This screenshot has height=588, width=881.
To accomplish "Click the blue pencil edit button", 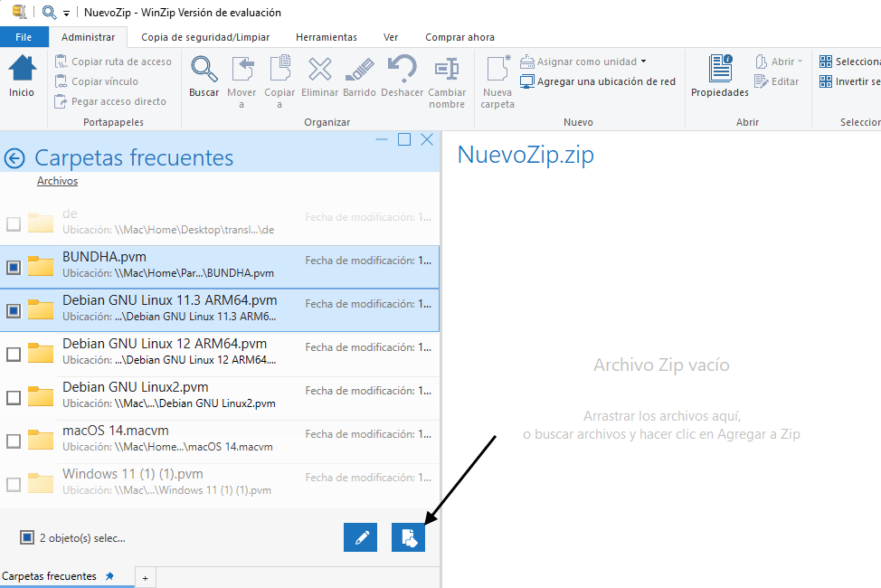I will (x=361, y=537).
